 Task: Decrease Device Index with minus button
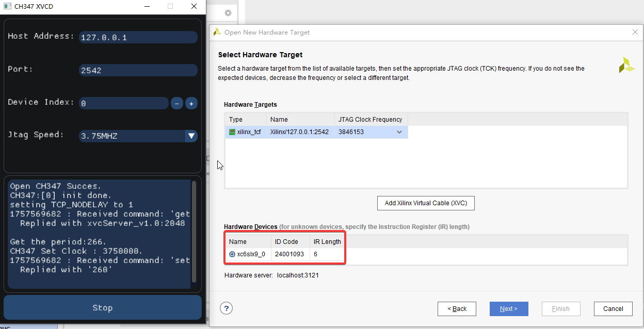177,103
